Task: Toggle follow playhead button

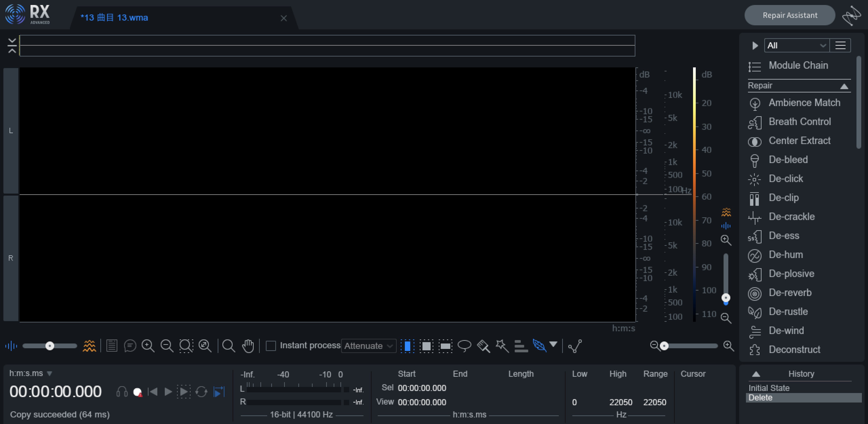Action: 219,392
